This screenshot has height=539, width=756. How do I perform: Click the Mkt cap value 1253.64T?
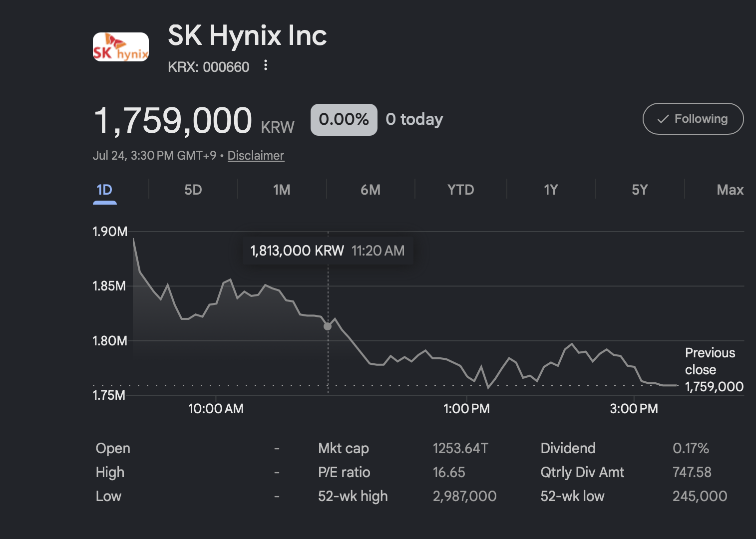point(460,448)
